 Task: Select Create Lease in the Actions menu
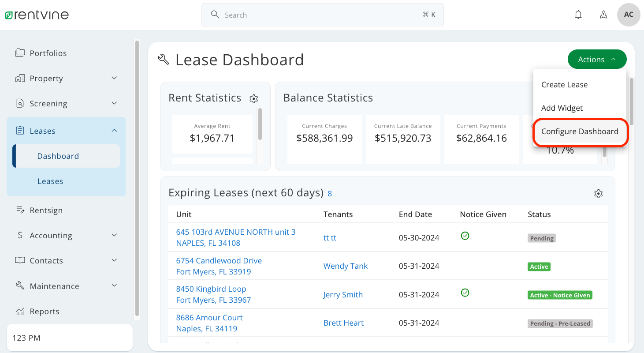[564, 84]
